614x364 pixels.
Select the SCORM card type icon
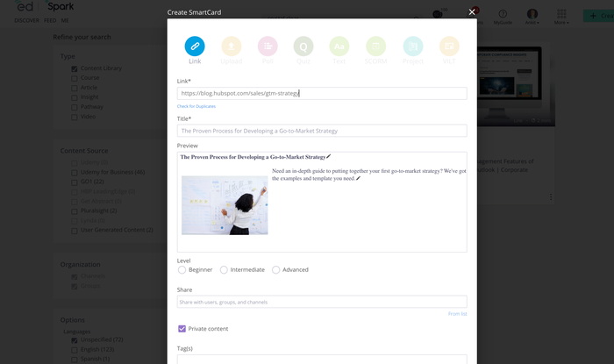[x=375, y=46]
